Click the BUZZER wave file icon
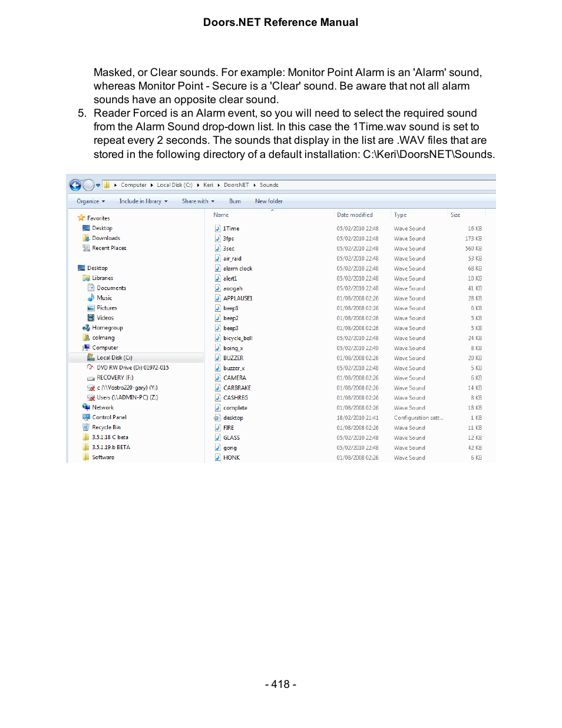Viewport: 562px width, 728px height. (217, 358)
